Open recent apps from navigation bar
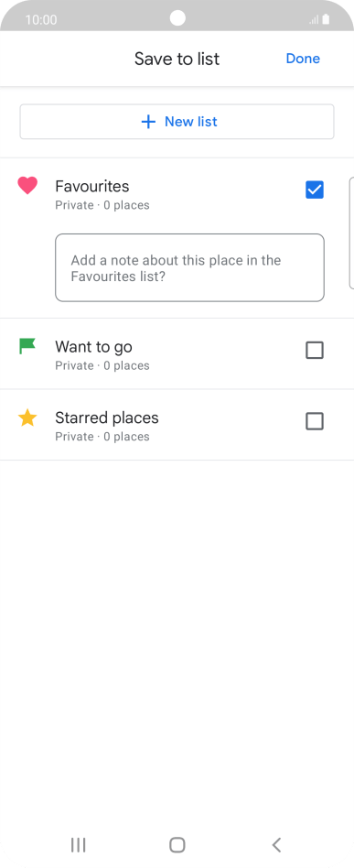Image resolution: width=354 pixels, height=868 pixels. tap(78, 845)
